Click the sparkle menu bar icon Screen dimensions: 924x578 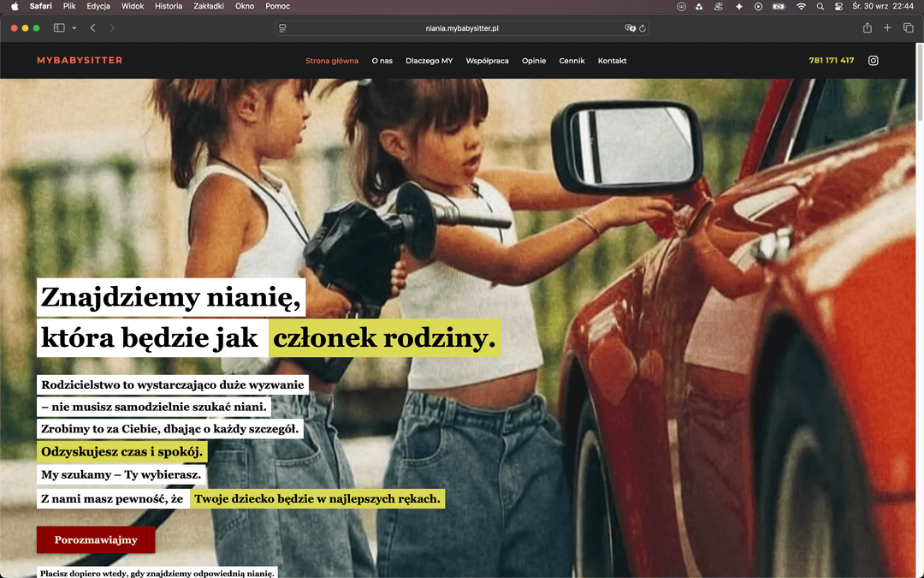coord(739,7)
